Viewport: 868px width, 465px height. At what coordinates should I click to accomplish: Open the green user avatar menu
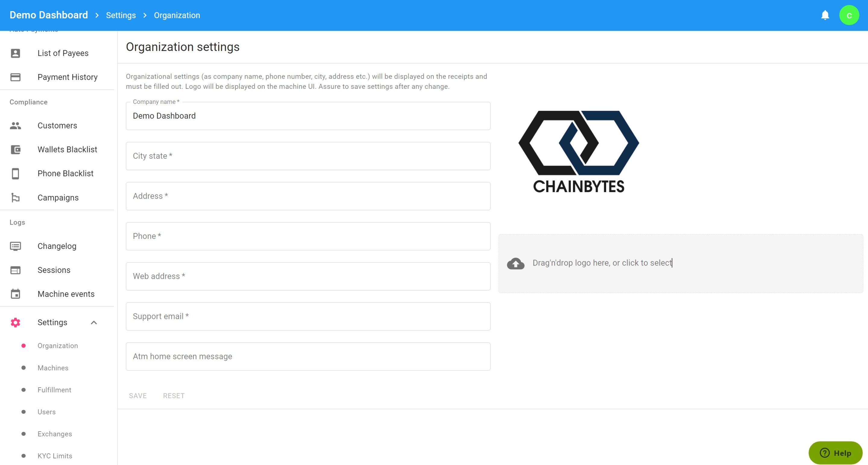[849, 15]
